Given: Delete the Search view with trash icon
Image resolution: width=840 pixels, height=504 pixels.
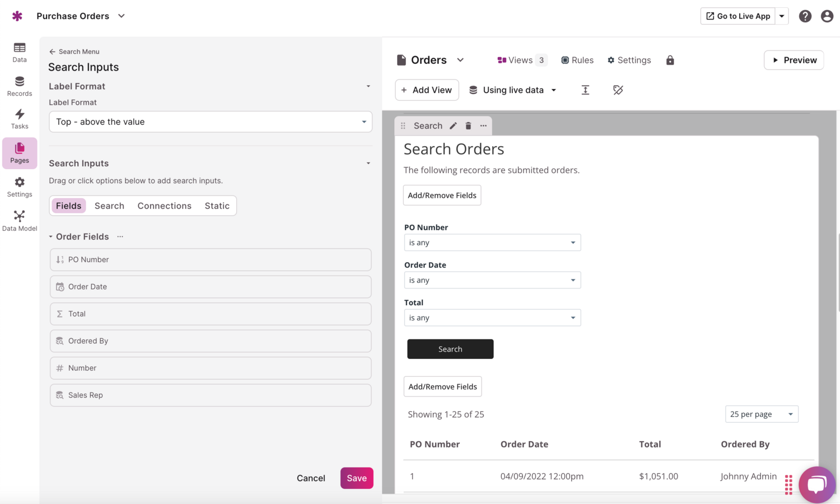Looking at the screenshot, I should pyautogui.click(x=468, y=126).
